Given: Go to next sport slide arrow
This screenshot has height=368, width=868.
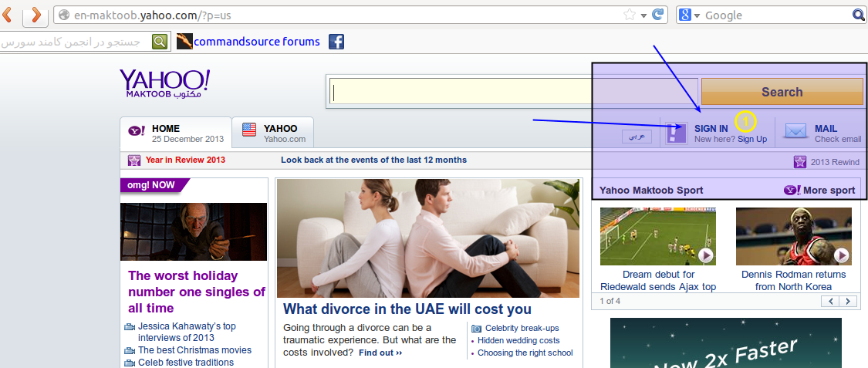Looking at the screenshot, I should (848, 301).
